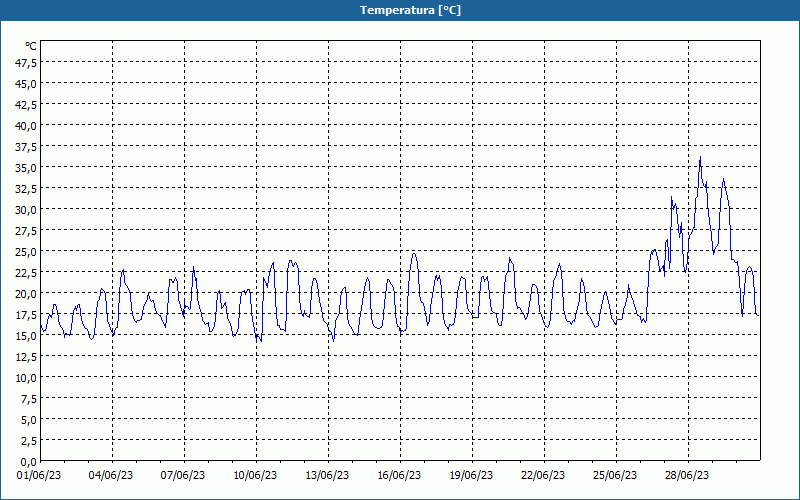Click the 13/06/23 date label
Image resolution: width=800 pixels, height=500 pixels.
[327, 476]
